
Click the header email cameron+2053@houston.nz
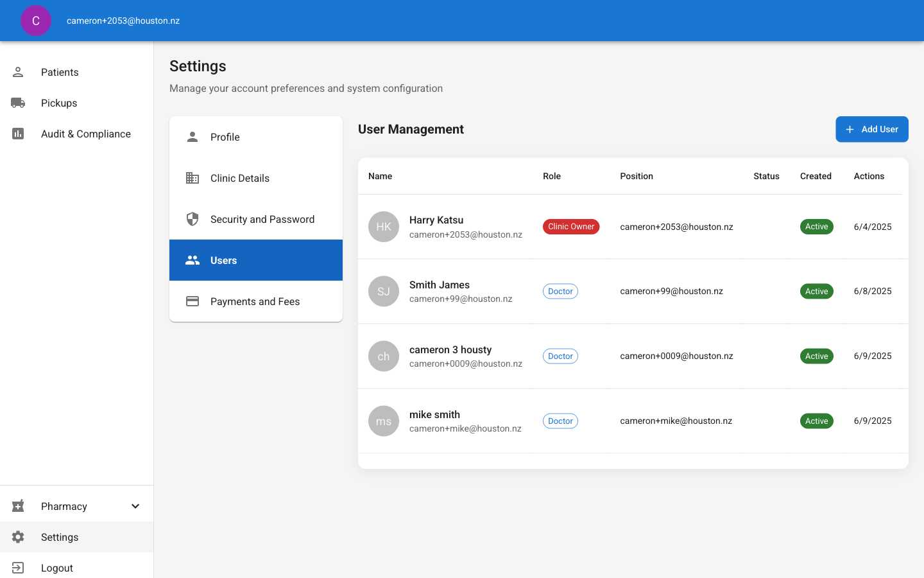pos(123,21)
